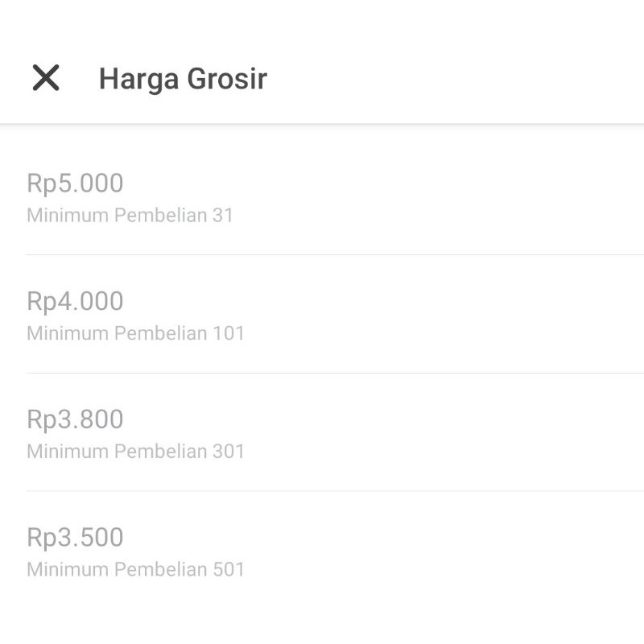Viewport: 644px width, 644px height.
Task: Click the Rp prefix of the Rp3.500 price
Action: click(x=42, y=538)
